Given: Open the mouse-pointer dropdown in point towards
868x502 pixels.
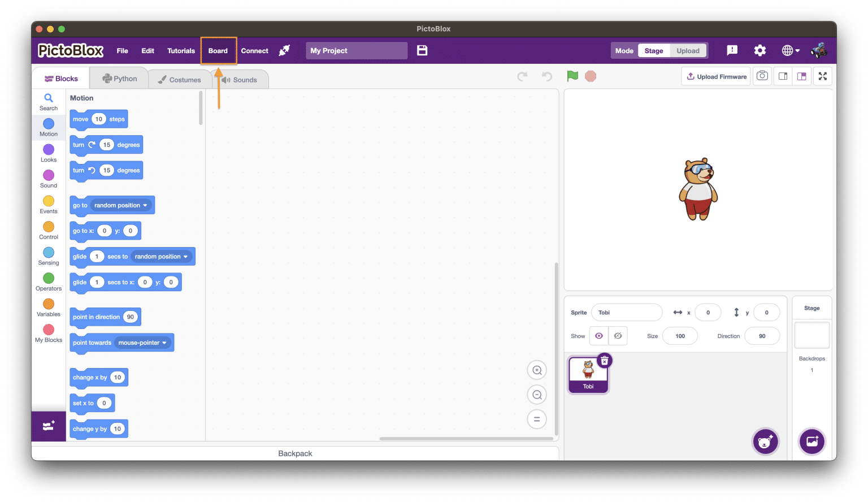Looking at the screenshot, I should point(164,343).
